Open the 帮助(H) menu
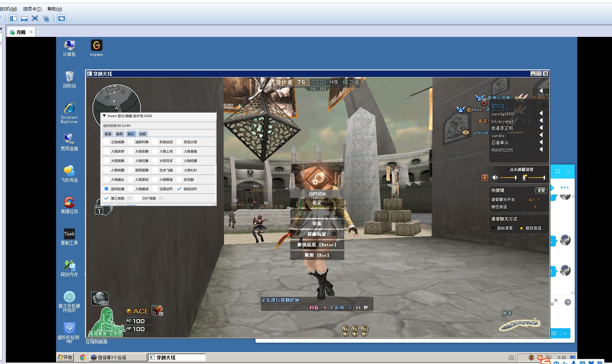This screenshot has height=364, width=612. [x=55, y=9]
